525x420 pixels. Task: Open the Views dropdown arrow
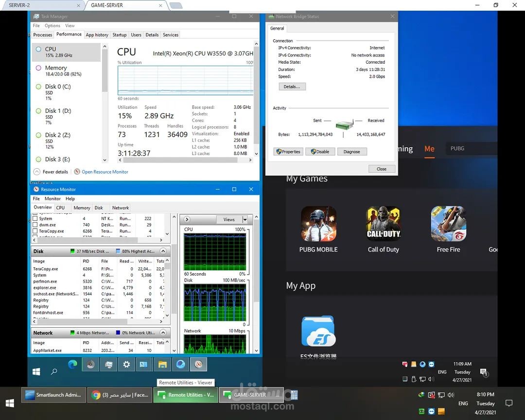[245, 220]
